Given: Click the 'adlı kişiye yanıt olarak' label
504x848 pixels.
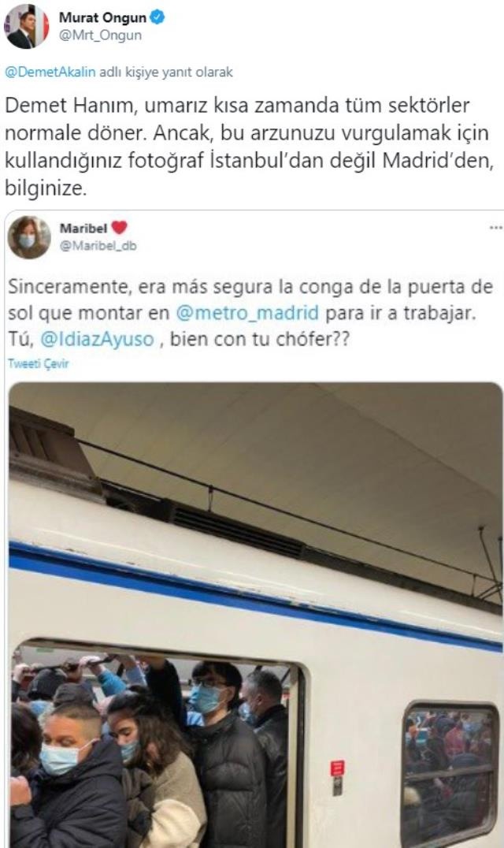Looking at the screenshot, I should (x=167, y=73).
